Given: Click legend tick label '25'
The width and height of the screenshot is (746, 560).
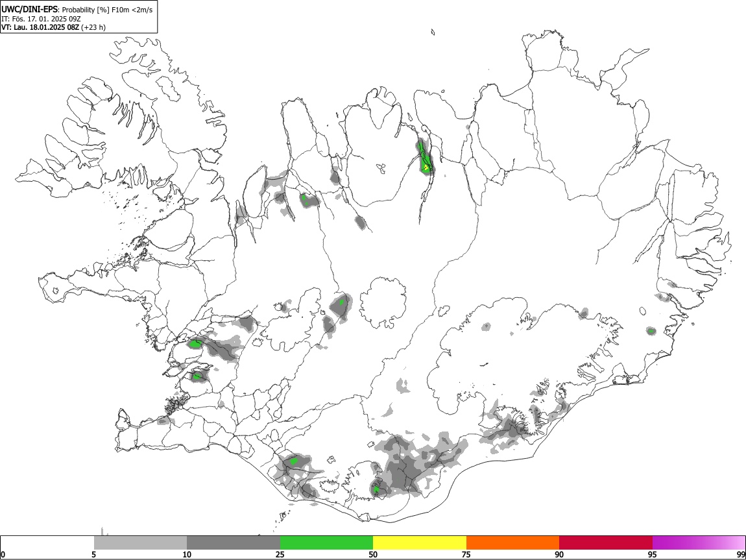Looking at the screenshot, I should (x=280, y=555).
